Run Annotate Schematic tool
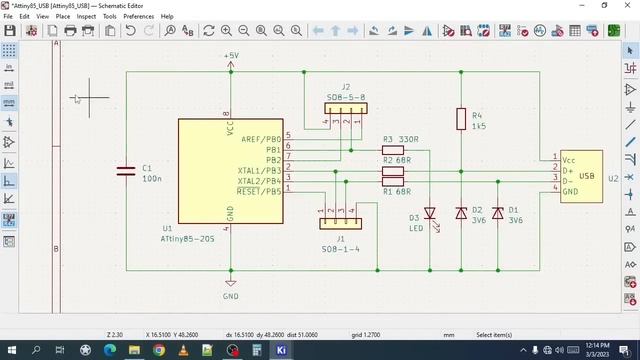 pyautogui.click(x=505, y=31)
